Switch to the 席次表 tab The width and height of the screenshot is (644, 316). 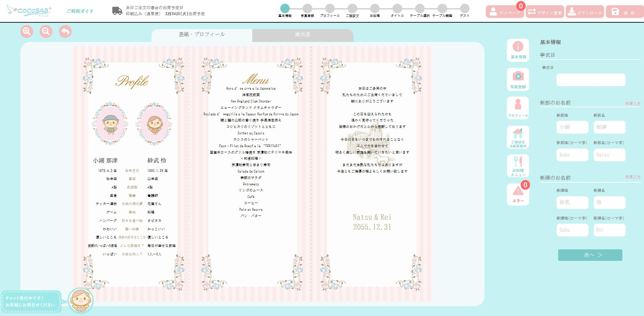click(302, 35)
